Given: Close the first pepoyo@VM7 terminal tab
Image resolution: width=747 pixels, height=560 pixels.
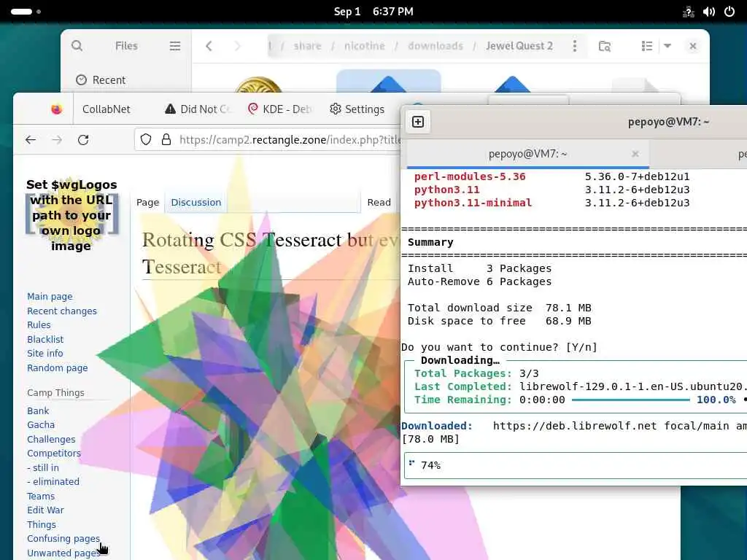Looking at the screenshot, I should (x=635, y=154).
